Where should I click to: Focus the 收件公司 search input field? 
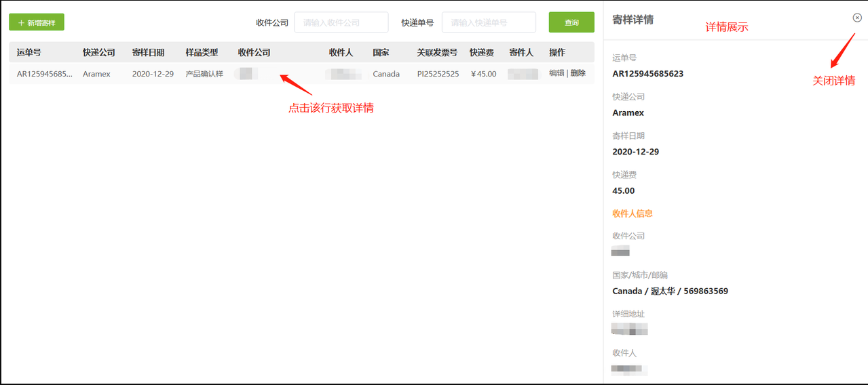click(x=341, y=22)
